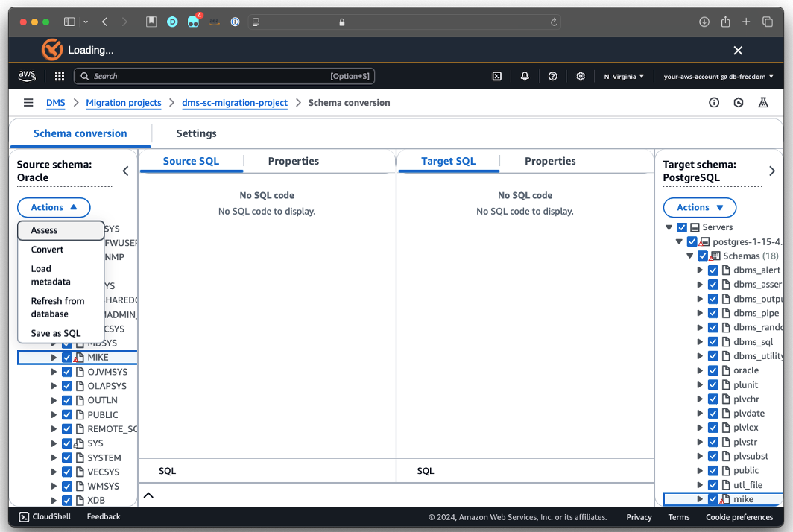Click the orange Loading banner logo
This screenshot has height=532, width=793.
(x=52, y=50)
